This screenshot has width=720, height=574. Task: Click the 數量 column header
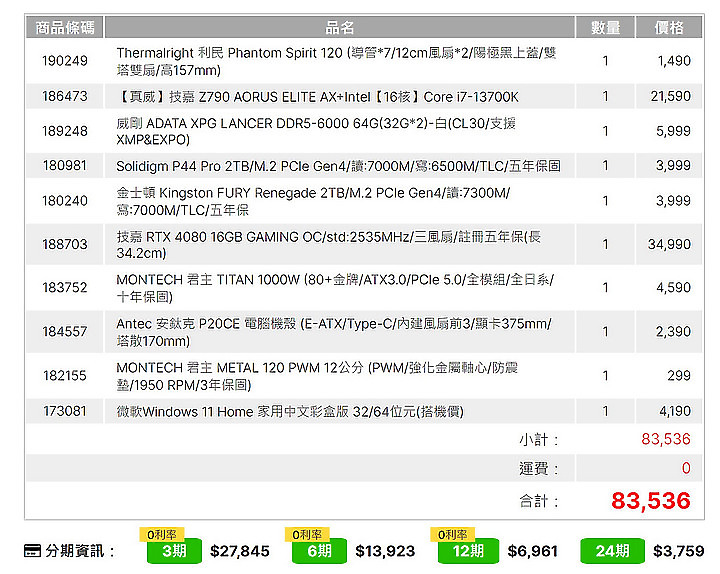click(605, 28)
